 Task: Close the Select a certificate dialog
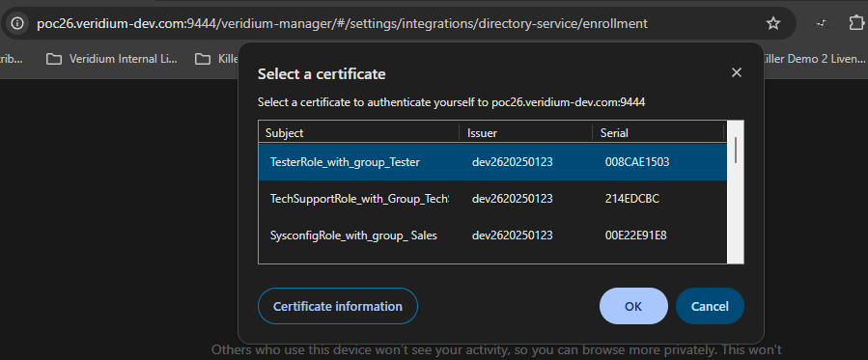click(x=737, y=72)
